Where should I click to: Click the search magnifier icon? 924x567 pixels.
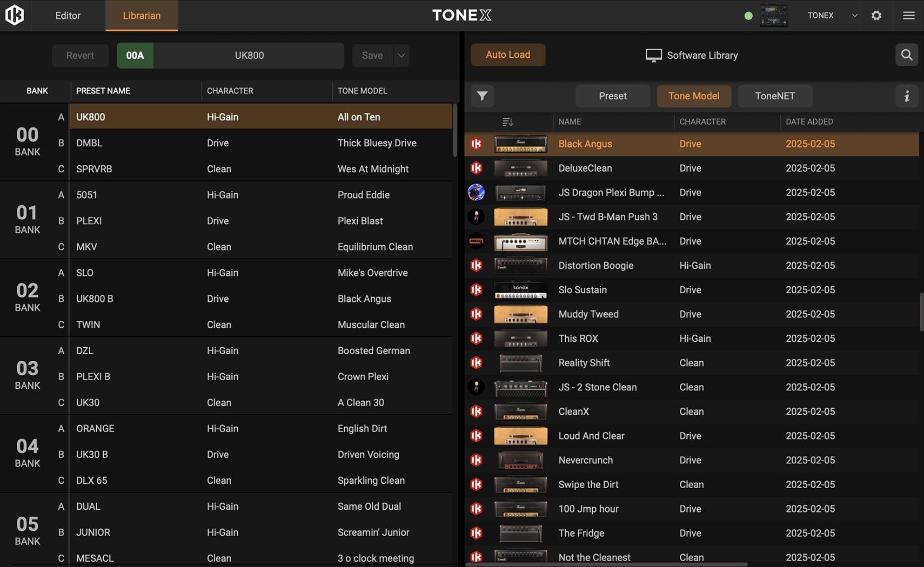[x=907, y=55]
